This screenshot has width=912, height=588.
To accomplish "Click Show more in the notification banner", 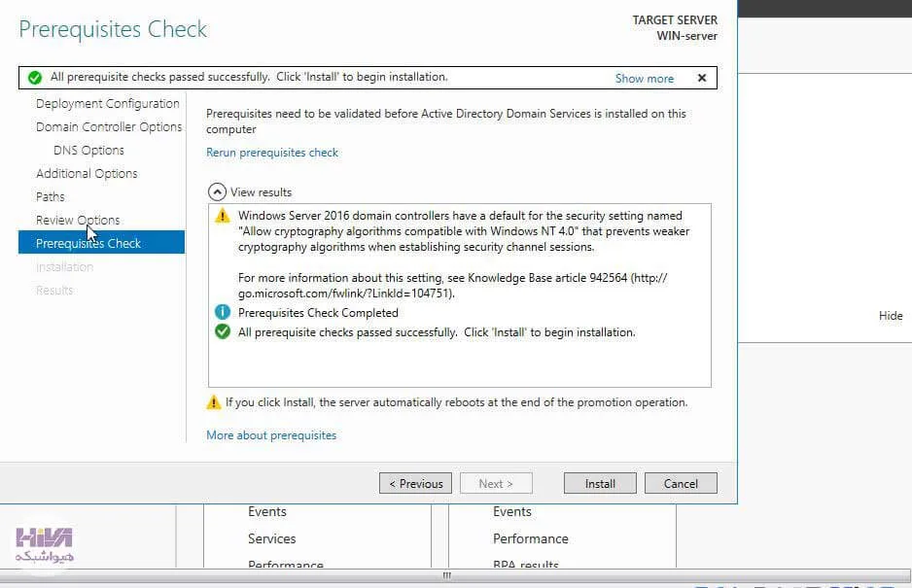I will pyautogui.click(x=645, y=79).
